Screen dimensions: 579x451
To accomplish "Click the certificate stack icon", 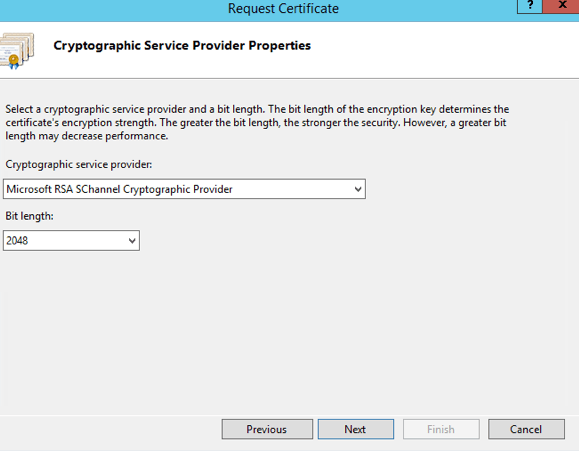I will (x=17, y=51).
